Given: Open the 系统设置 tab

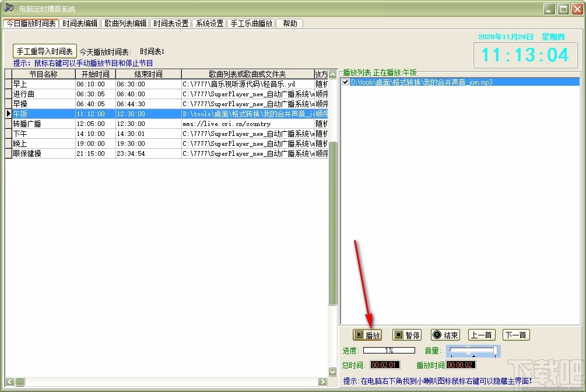Looking at the screenshot, I should (x=211, y=23).
